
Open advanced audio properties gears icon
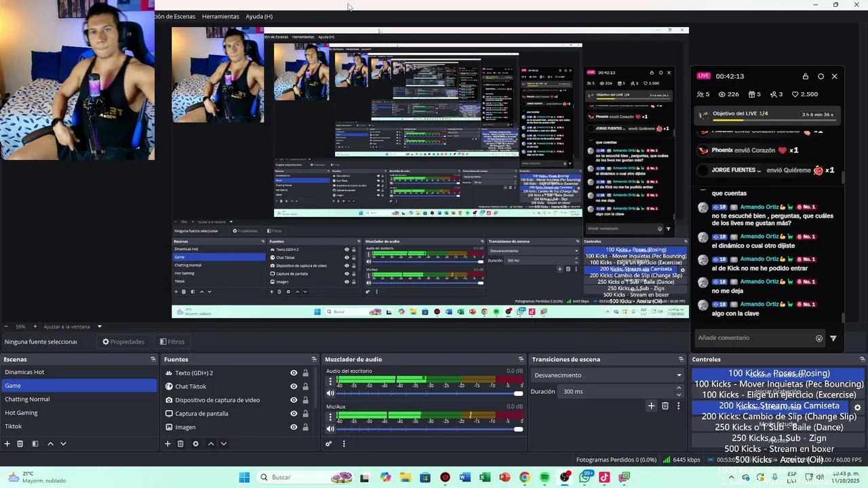329,444
